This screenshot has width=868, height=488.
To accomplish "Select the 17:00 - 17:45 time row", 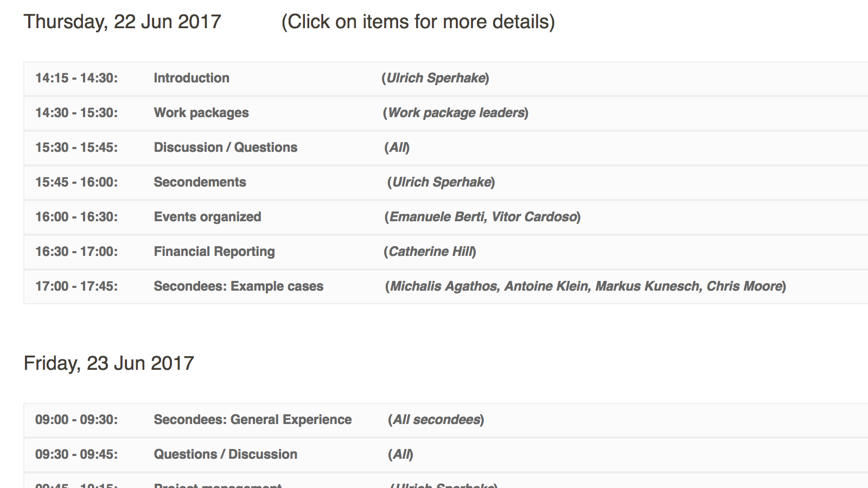I will click(x=76, y=286).
